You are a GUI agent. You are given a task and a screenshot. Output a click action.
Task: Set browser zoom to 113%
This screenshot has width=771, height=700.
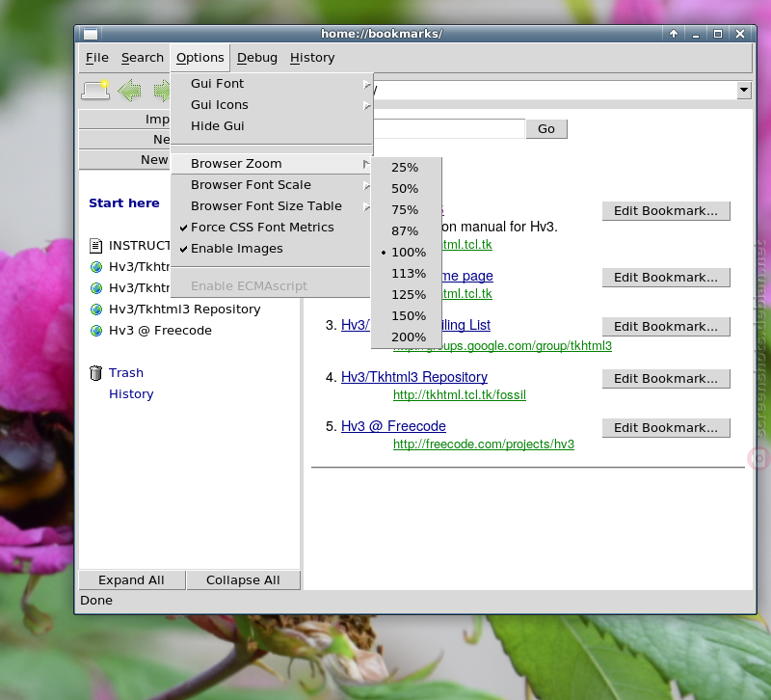tap(406, 274)
